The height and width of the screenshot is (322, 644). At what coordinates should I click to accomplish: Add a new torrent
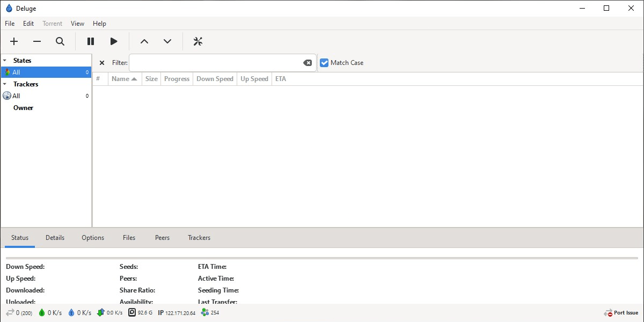pos(14,41)
